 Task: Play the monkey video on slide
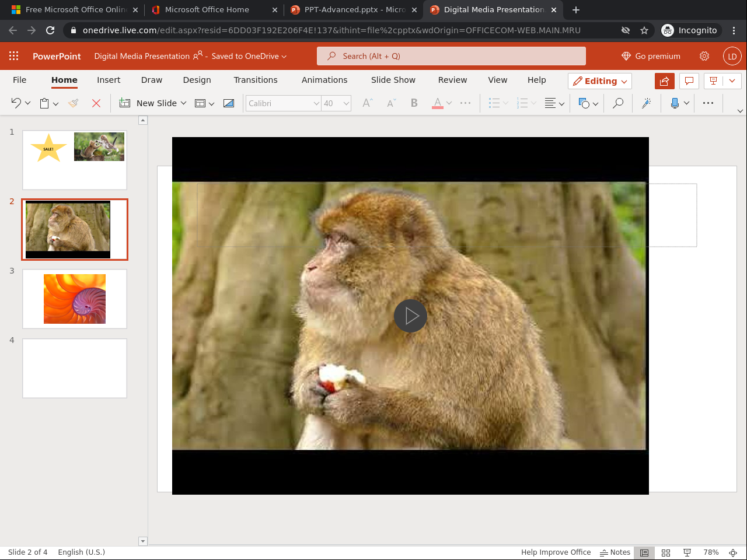click(x=410, y=316)
